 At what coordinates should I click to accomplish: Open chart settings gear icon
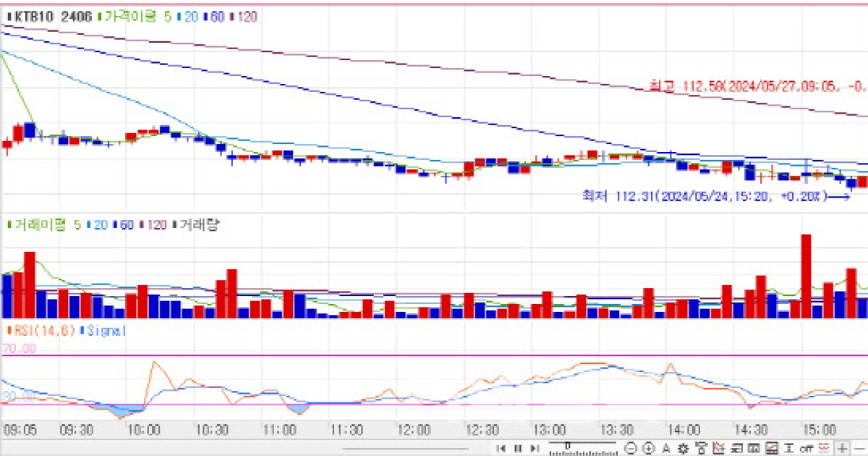click(682, 449)
